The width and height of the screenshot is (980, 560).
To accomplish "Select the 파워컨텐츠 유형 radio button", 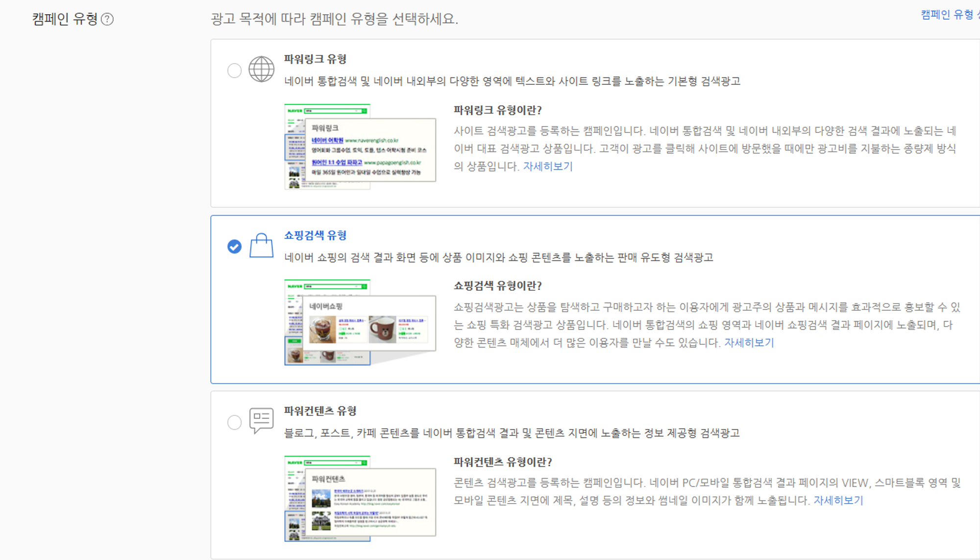I will [235, 422].
